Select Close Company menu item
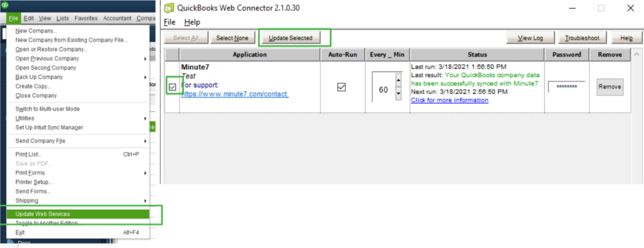 (79, 96)
